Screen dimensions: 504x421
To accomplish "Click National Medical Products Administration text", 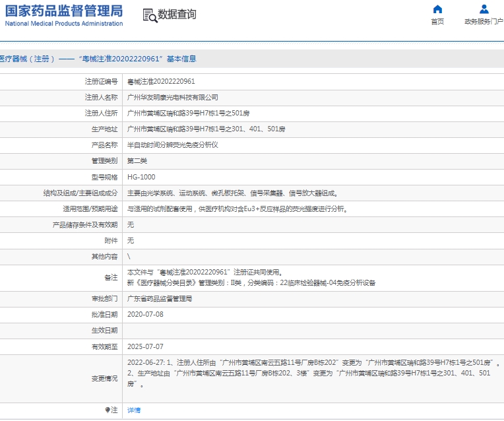I will click(64, 24).
